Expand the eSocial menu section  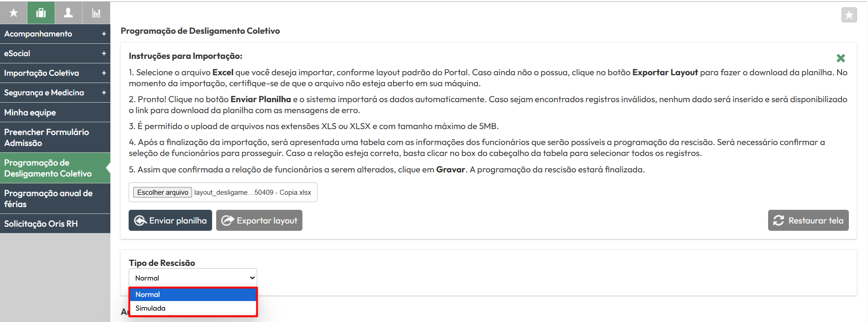click(55, 53)
